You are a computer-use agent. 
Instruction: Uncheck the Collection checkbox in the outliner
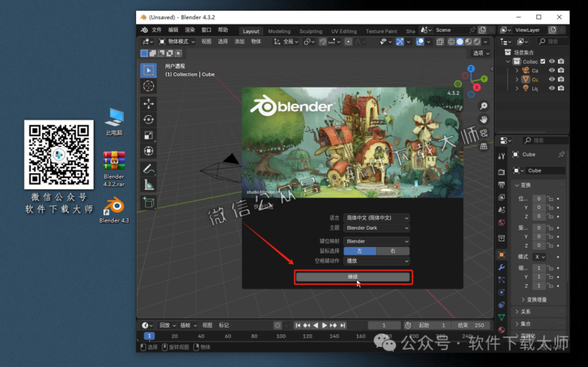click(542, 61)
